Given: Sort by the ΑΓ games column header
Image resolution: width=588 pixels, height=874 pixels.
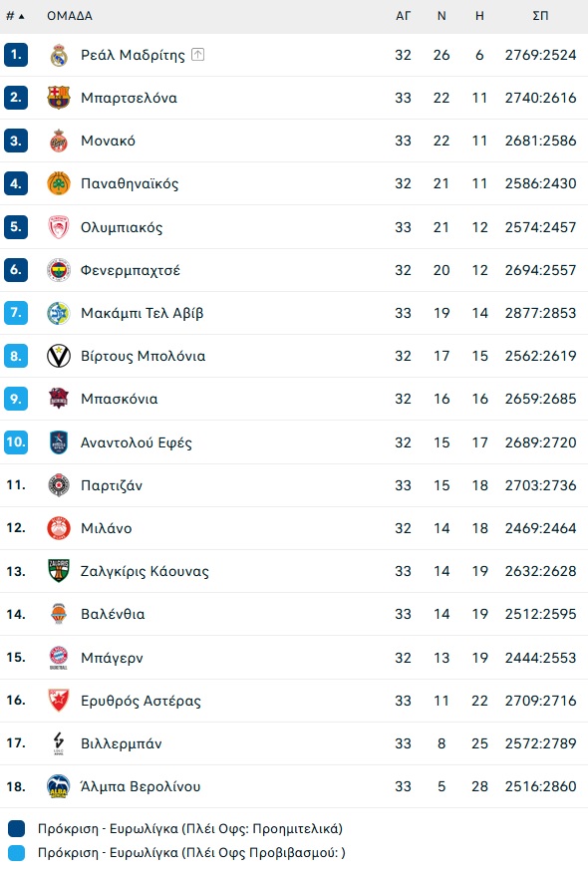Looking at the screenshot, I should (403, 16).
